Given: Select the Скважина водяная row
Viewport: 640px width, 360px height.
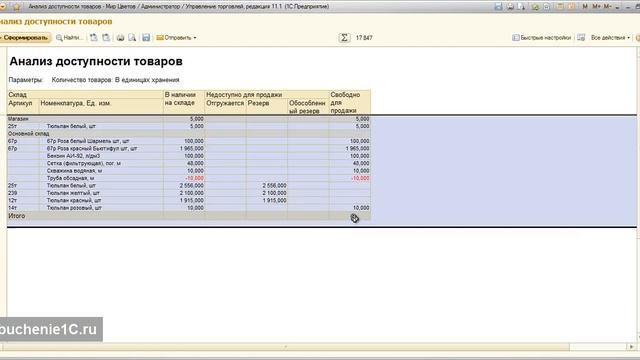Looking at the screenshot, I should (x=189, y=171).
